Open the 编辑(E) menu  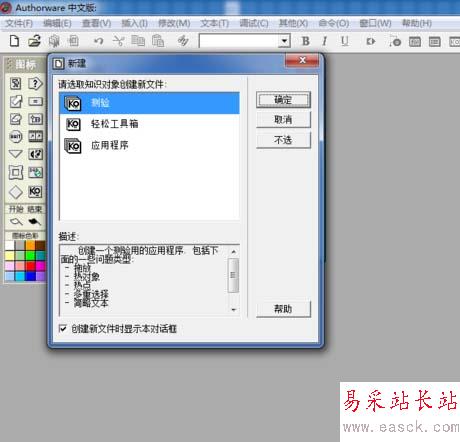(57, 23)
